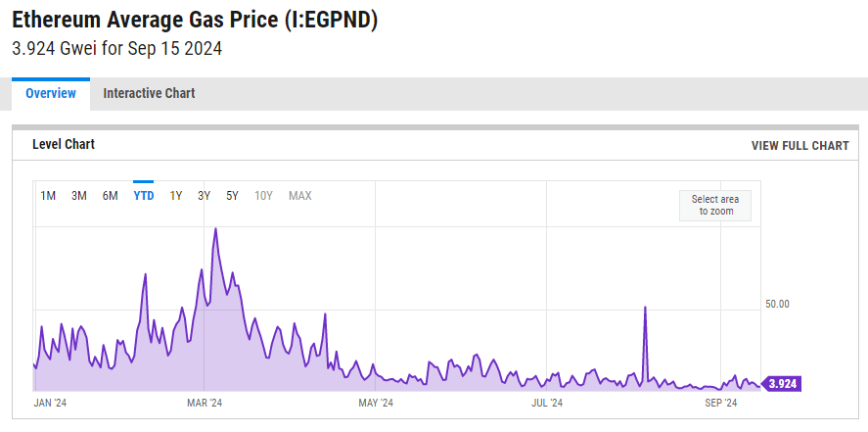Click the VIEW FULL CHART link

pos(799,146)
